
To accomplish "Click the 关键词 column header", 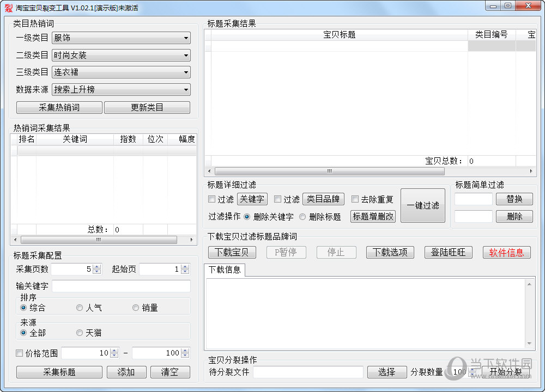I will pos(75,139).
